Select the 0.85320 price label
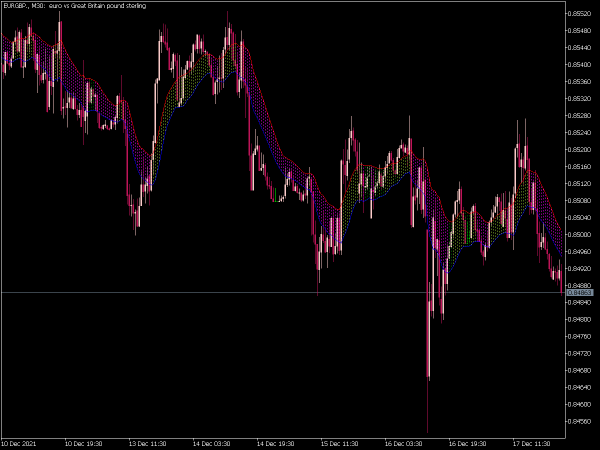This screenshot has width=600, height=450. [579, 98]
